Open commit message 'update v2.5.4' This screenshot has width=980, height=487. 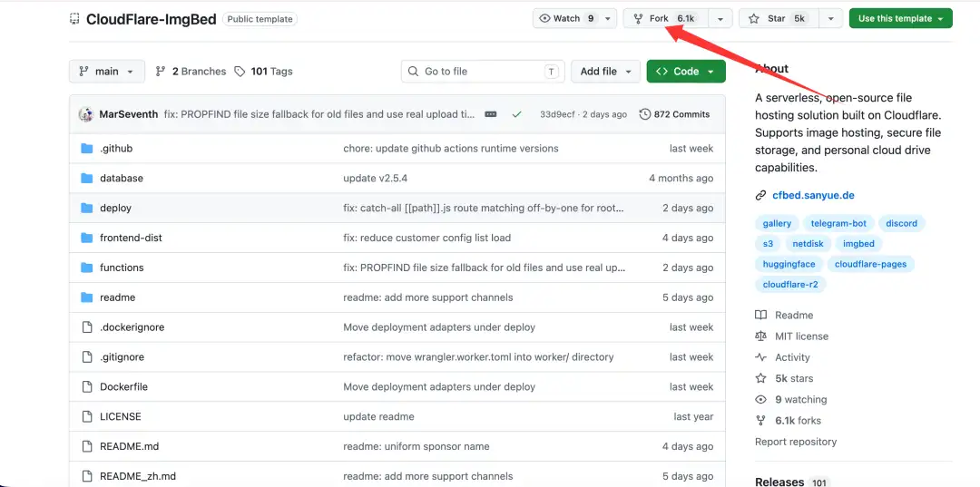(x=376, y=179)
